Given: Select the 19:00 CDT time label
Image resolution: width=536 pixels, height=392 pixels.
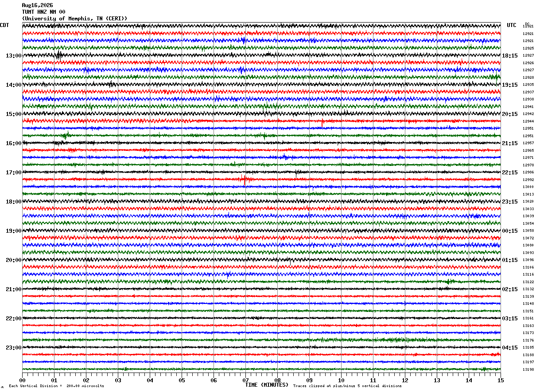Looking at the screenshot, I should pos(13,231).
